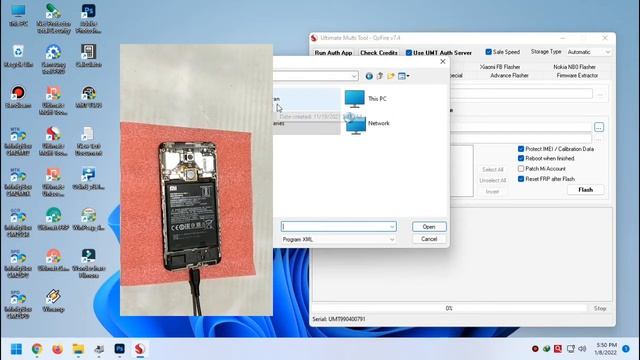Open the view menu dropdown arrow

[x=408, y=76]
